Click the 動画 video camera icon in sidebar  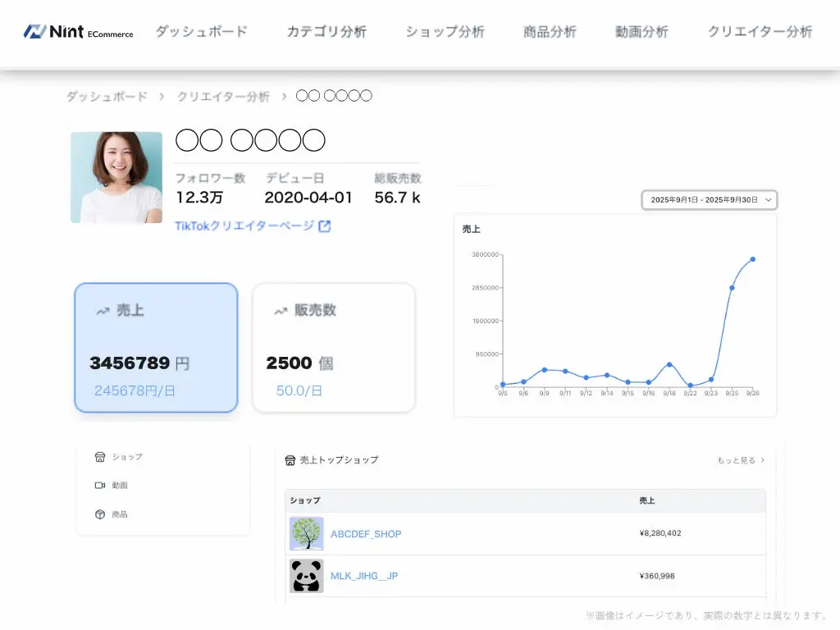(100, 486)
